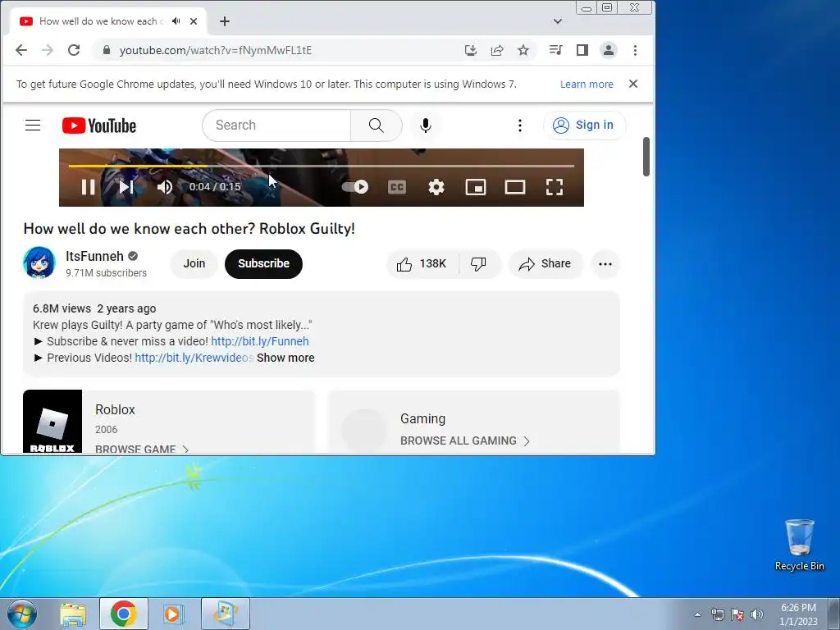Screen dimensions: 840x630
Task: Open the taskbar clock and date
Action: pyautogui.click(x=798, y=614)
